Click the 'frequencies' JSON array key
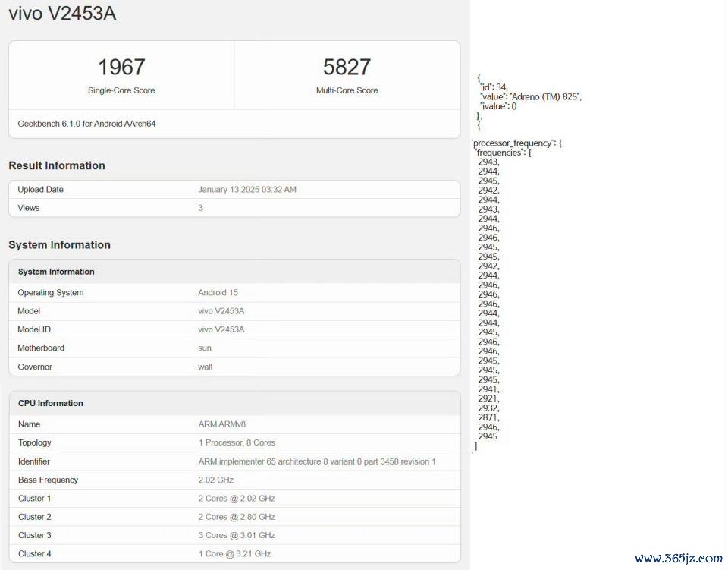Image resolution: width=728 pixels, height=570 pixels. coord(499,153)
